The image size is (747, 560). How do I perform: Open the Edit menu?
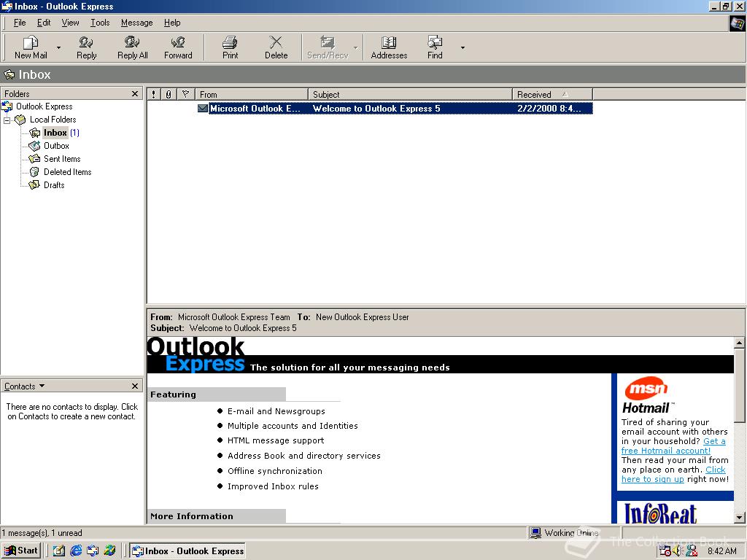(44, 23)
